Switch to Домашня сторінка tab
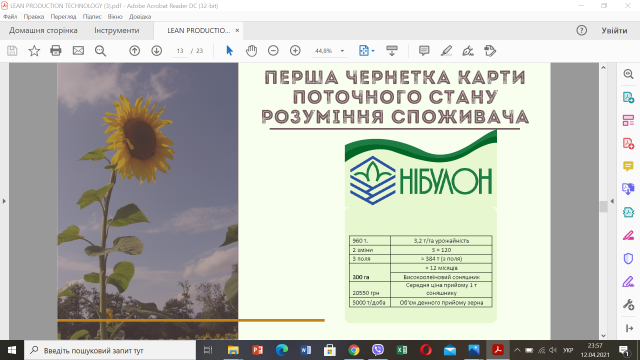This screenshot has height=360, width=640. pyautogui.click(x=43, y=31)
